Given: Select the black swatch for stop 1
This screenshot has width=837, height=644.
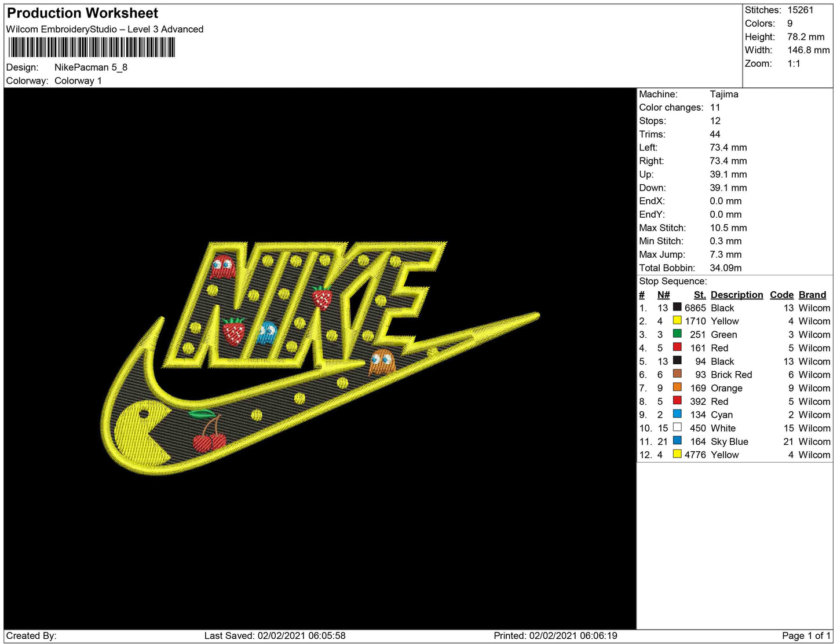Looking at the screenshot, I should [x=677, y=307].
